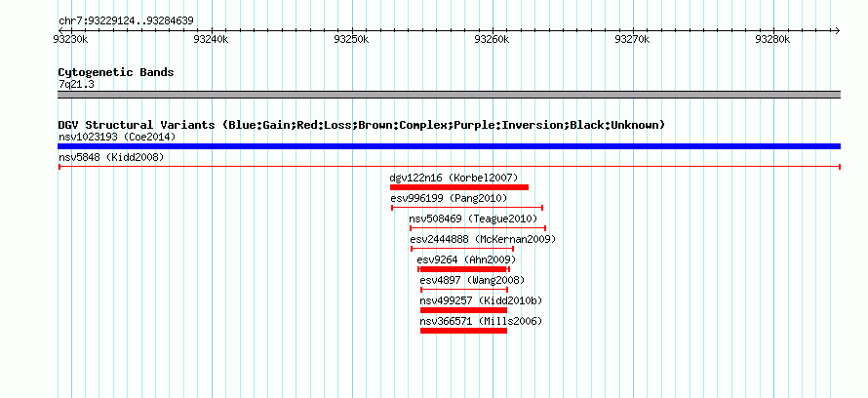Click the chr7:93229124..93284639 coordinates label
The image size is (868, 398).
(126, 21)
